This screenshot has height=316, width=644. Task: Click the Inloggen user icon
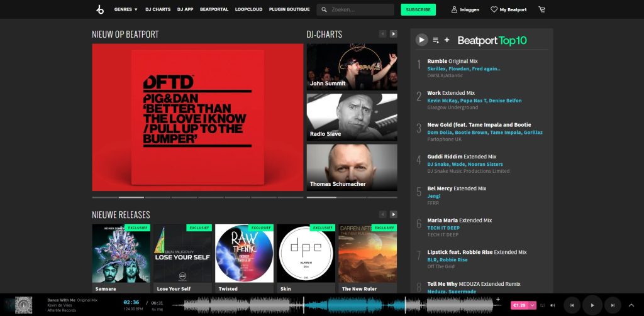tap(454, 9)
